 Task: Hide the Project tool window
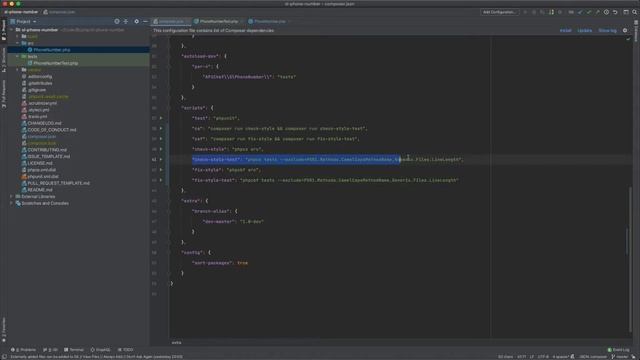(x=145, y=21)
